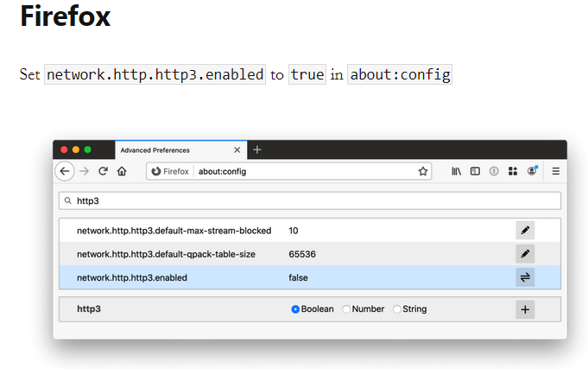Select the Advanced Preferences tab
The width and height of the screenshot is (588, 369).
(181, 150)
